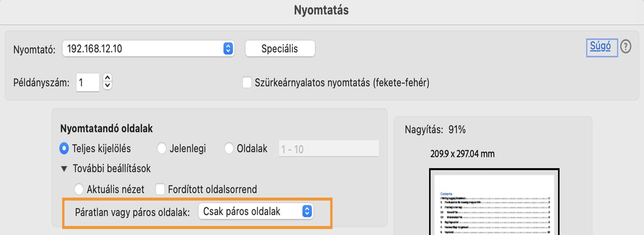This screenshot has height=235, width=644.
Task: Click the Példányszám copies input field
Action: coord(88,83)
